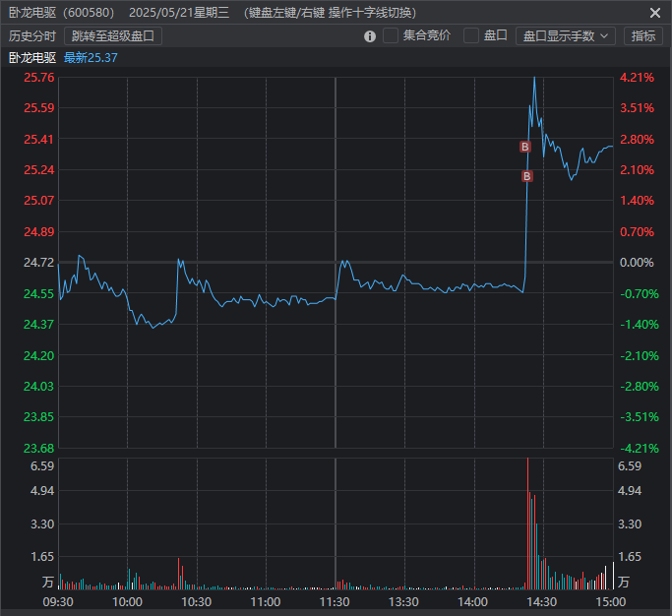Toggle the 盘口 checkbox

click(471, 35)
